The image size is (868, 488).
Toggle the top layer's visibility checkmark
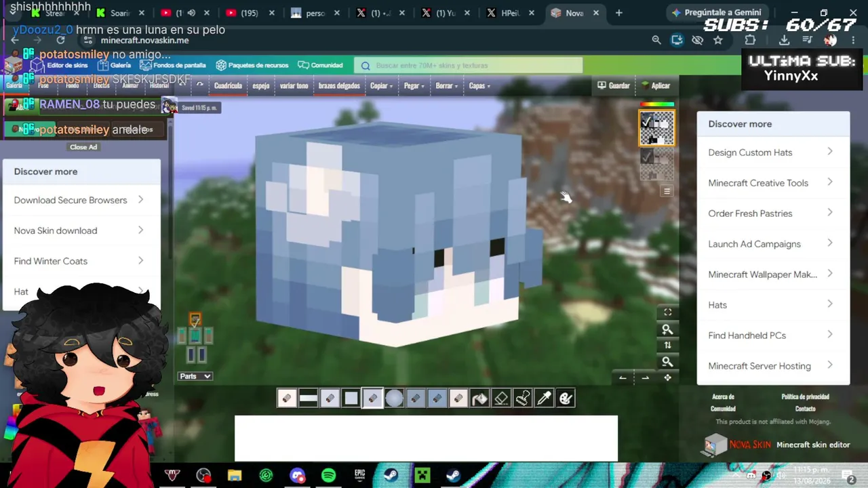click(x=646, y=122)
